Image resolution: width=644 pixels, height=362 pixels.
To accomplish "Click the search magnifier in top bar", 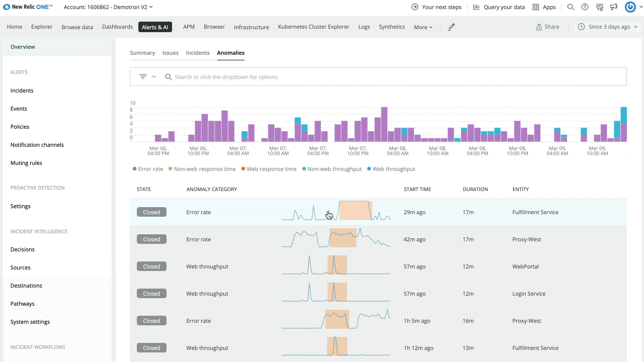I will click(x=571, y=7).
